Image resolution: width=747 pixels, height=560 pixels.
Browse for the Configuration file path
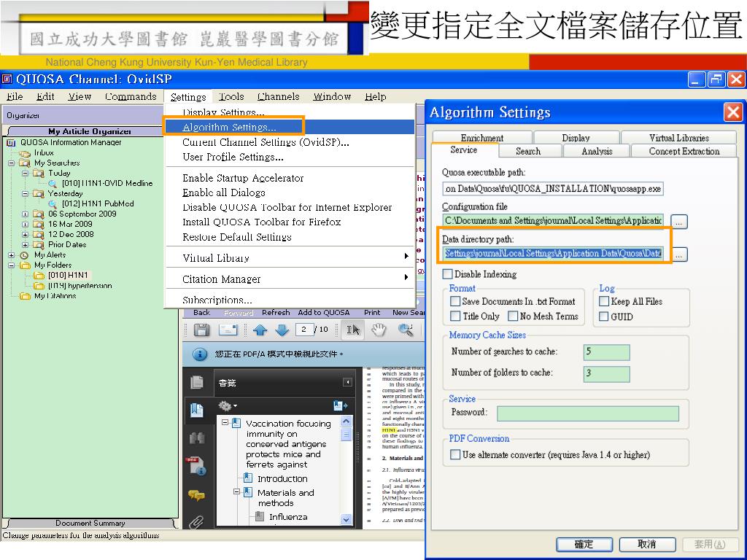click(x=679, y=222)
